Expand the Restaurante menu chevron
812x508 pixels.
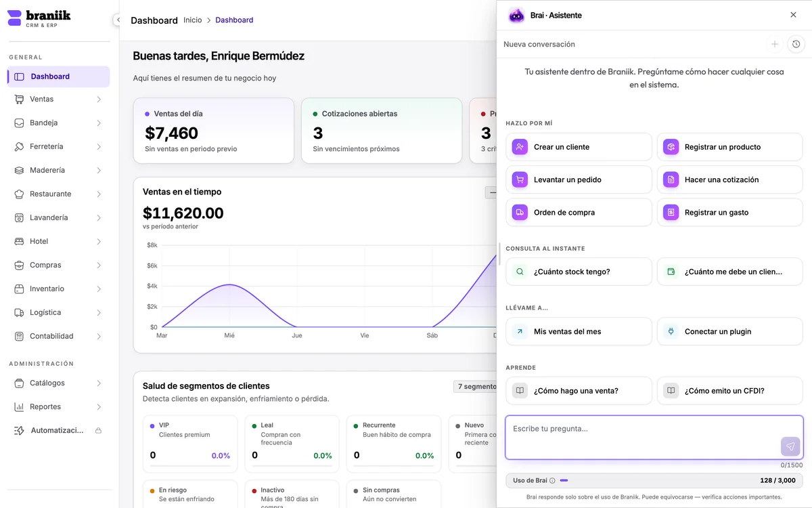(x=99, y=194)
